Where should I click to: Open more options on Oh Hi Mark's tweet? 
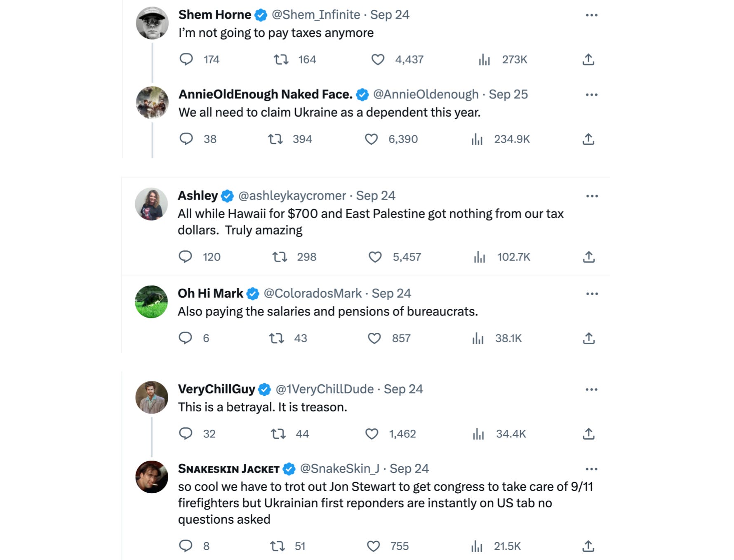[x=592, y=294]
